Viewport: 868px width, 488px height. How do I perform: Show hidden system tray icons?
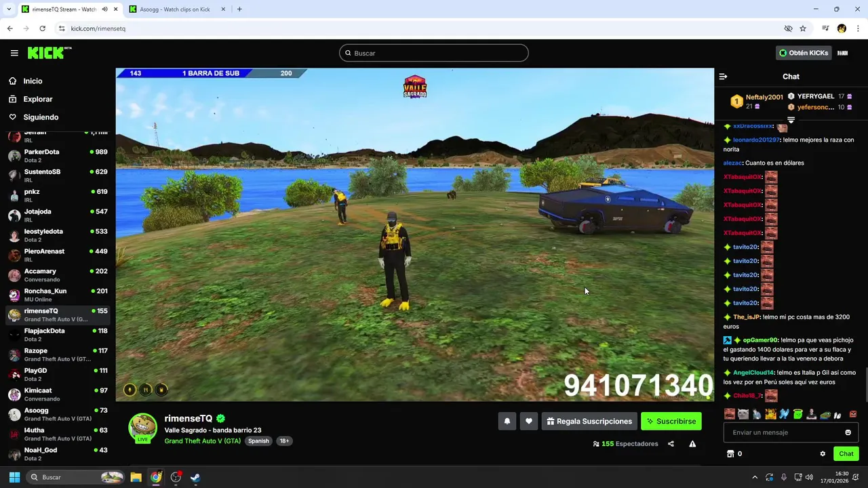pyautogui.click(x=755, y=477)
